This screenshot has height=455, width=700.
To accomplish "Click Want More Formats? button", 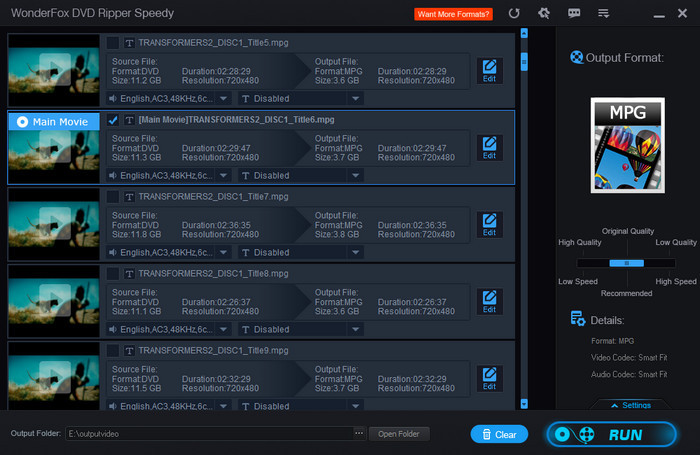I will (453, 14).
